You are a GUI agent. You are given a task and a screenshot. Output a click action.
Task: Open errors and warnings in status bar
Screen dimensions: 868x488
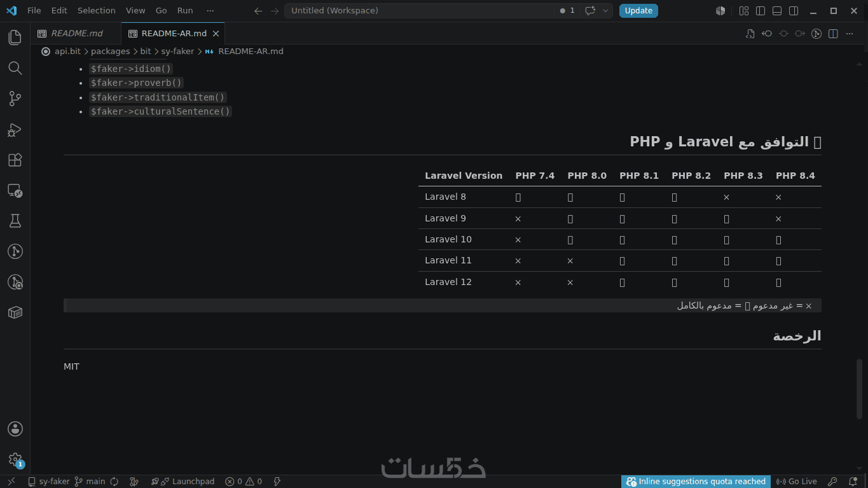[x=244, y=482]
